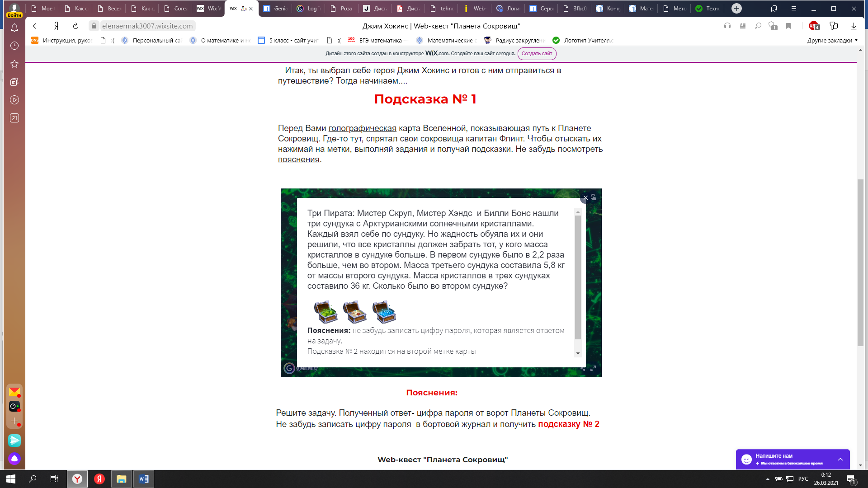Image resolution: width=868 pixels, height=488 pixels.
Task: Click the Создать сайт button
Action: point(537,53)
